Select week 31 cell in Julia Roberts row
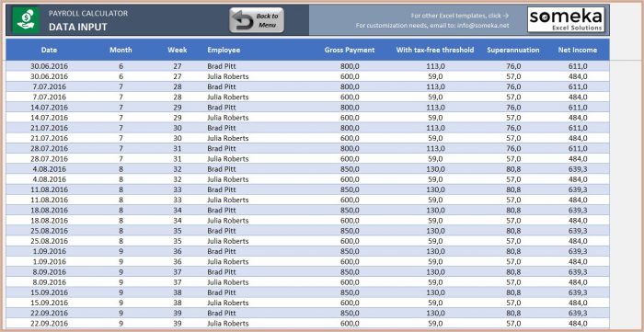This screenshot has height=332, width=644. pos(177,158)
